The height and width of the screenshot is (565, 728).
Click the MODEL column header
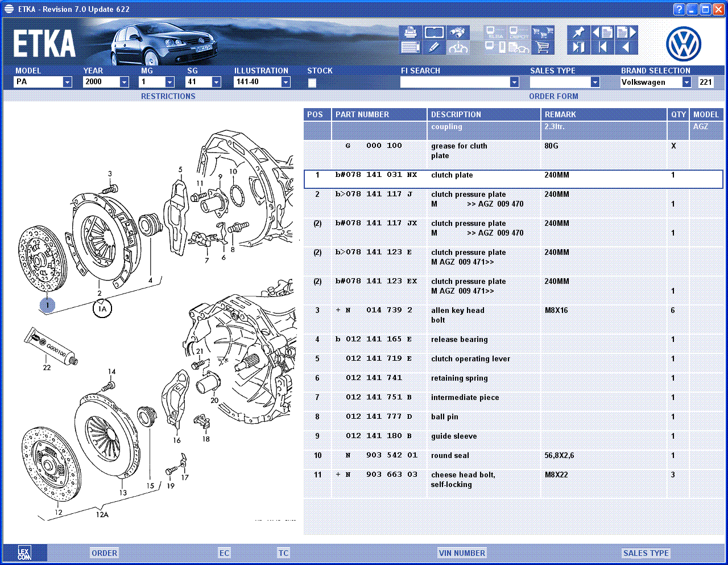(x=706, y=114)
